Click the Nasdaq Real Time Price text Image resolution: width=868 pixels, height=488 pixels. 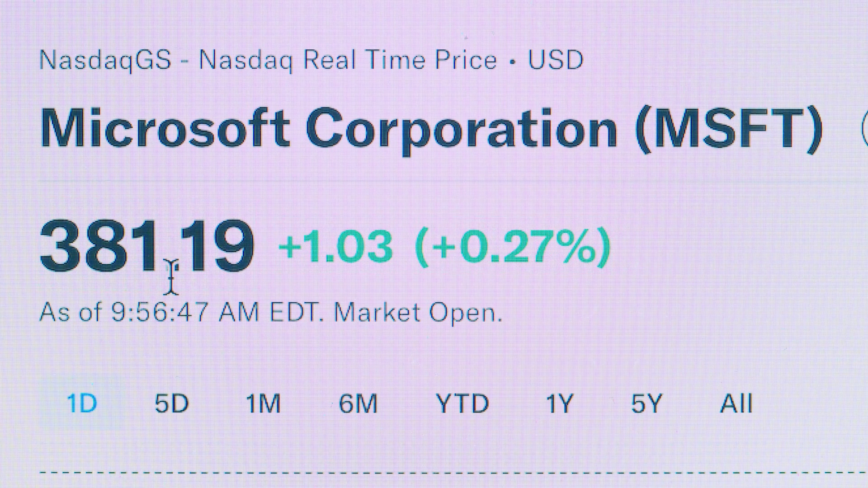click(348, 60)
